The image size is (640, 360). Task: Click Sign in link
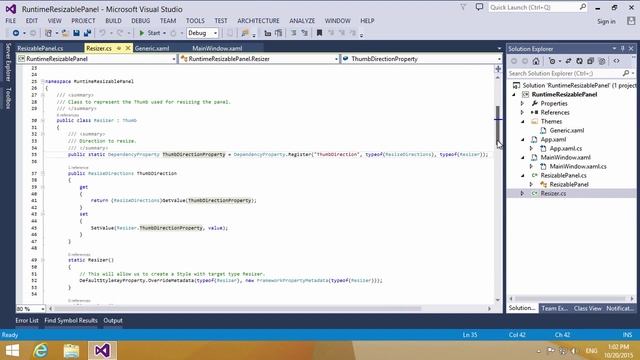point(606,22)
